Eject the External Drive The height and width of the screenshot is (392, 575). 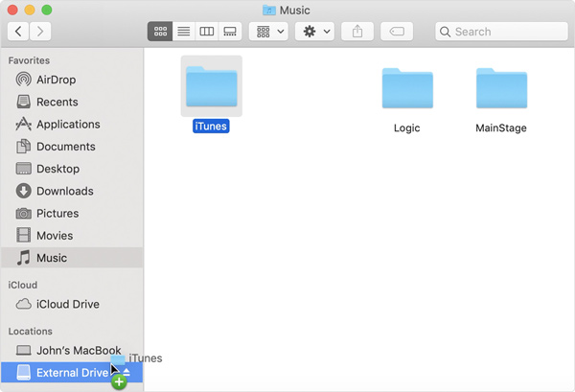click(126, 373)
